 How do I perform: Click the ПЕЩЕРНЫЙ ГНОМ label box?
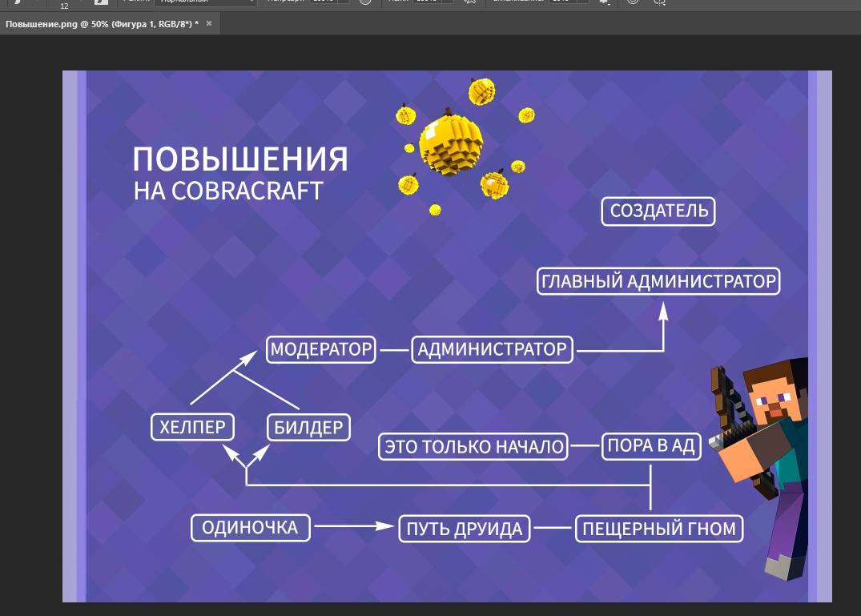pos(659,529)
